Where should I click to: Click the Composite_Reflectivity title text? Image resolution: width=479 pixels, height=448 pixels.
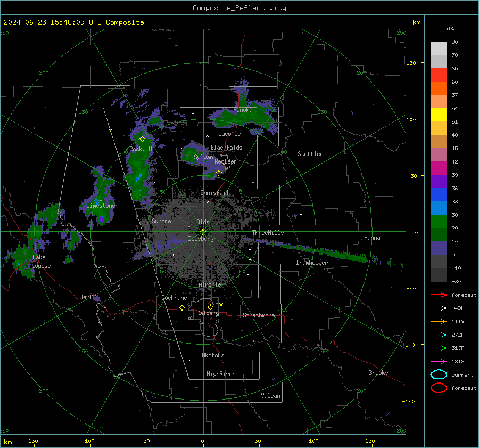(240, 8)
